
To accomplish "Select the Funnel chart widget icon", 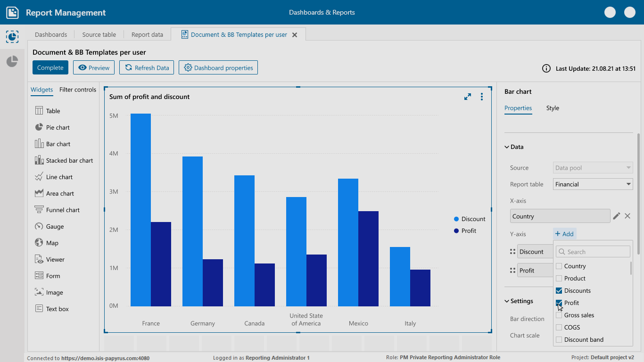I will (39, 210).
